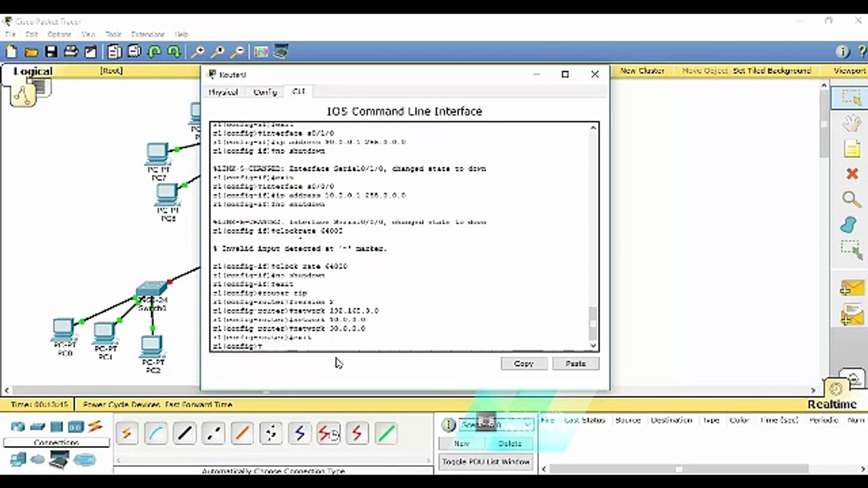The image size is (868, 488).
Task: Click the CLI vertical scrollbar thumb
Action: coord(594,323)
